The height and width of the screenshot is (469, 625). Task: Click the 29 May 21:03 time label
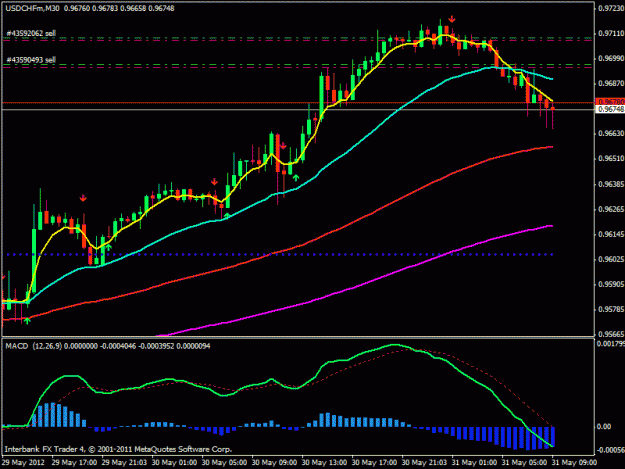124,463
